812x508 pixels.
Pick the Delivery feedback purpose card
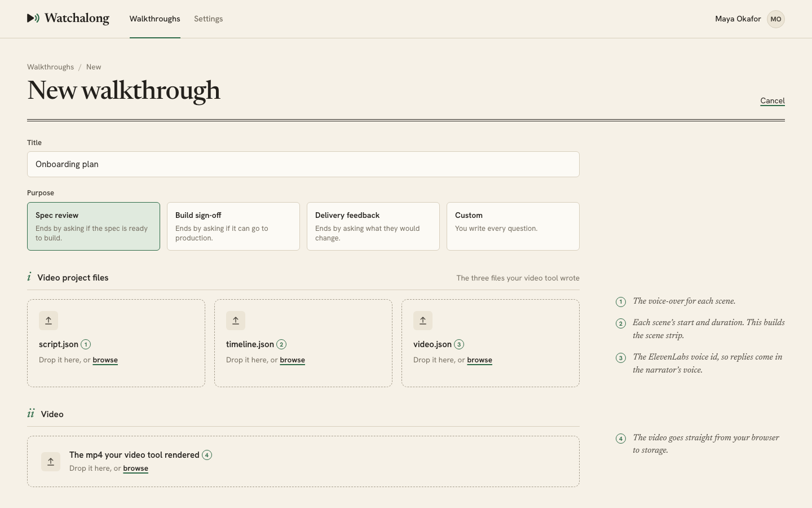pos(373,226)
